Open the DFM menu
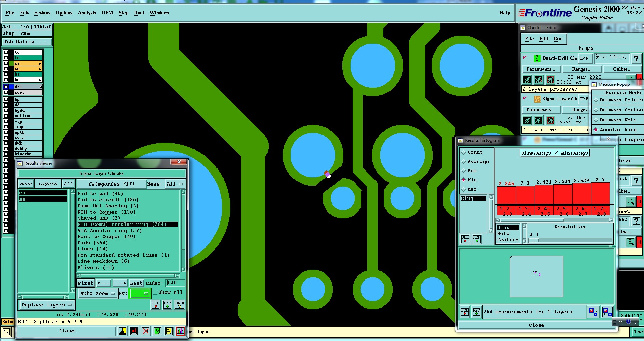This screenshot has width=644, height=341. (x=107, y=13)
